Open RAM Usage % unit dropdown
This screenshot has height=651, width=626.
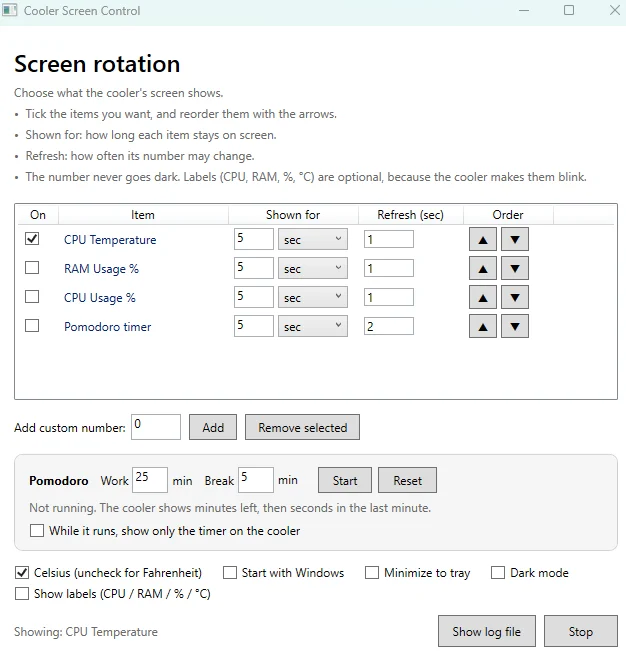313,269
